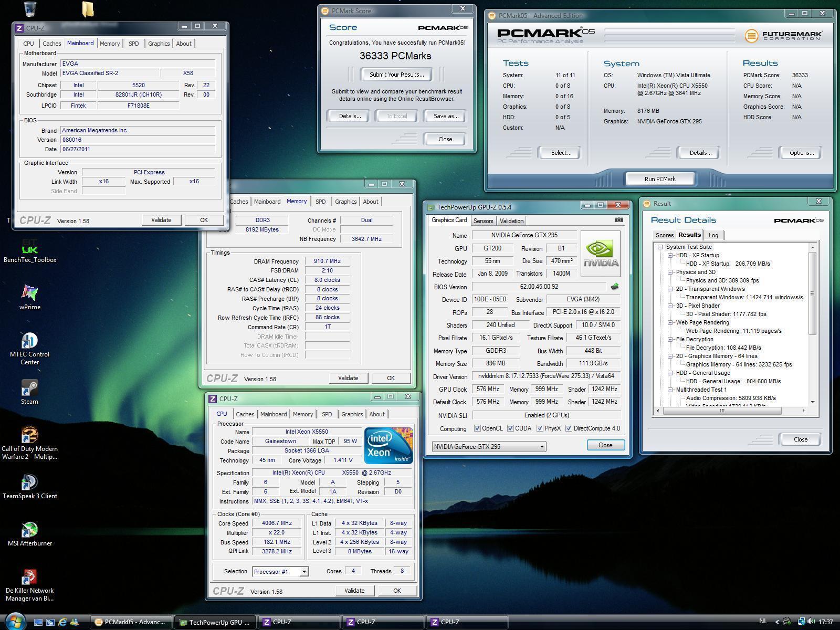Click scroll-down arrow in Result tree
This screenshot has width=840, height=630.
click(813, 402)
